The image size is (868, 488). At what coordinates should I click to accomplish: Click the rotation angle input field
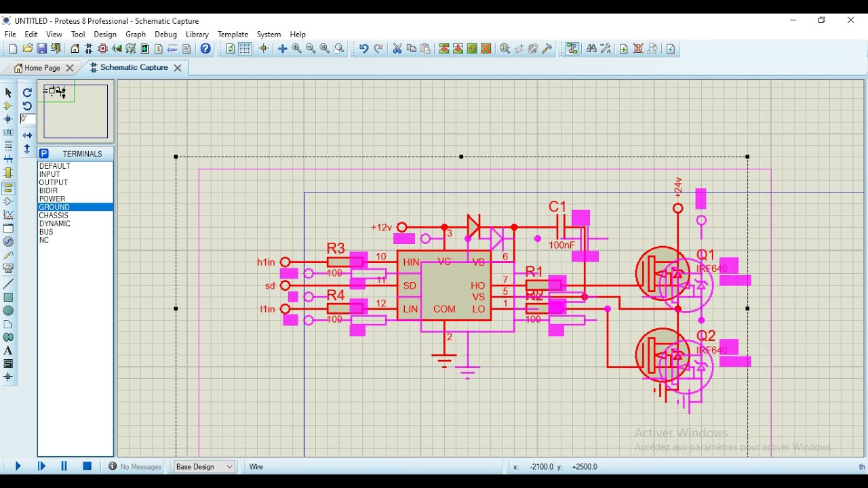pos(27,119)
